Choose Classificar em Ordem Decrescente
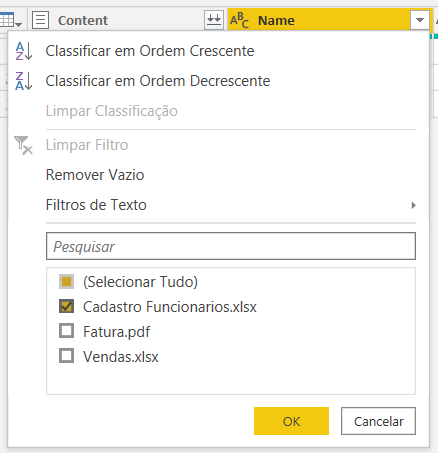The width and height of the screenshot is (438, 453). point(158,81)
